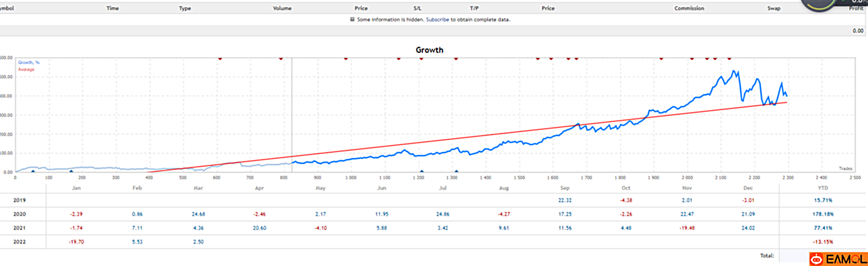The image size is (868, 266).
Task: Click the Commission column header
Action: pyautogui.click(x=689, y=9)
